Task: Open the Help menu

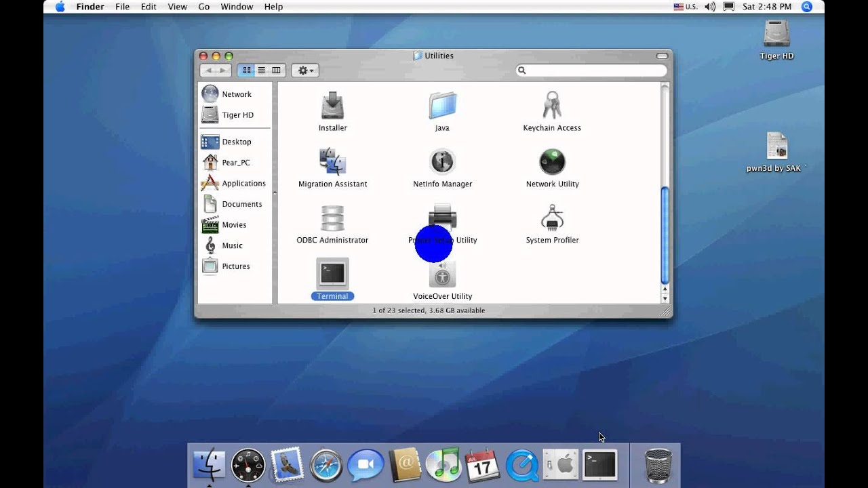Action: (273, 7)
